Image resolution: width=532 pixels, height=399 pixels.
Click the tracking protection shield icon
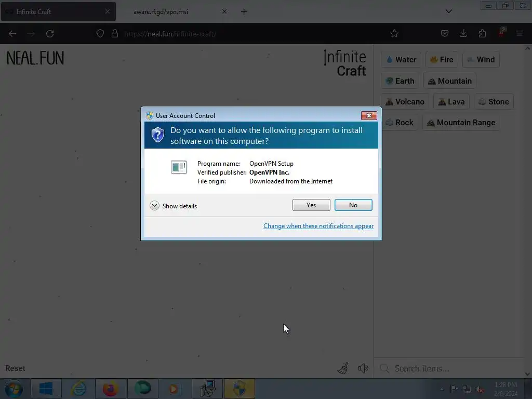pyautogui.click(x=100, y=34)
